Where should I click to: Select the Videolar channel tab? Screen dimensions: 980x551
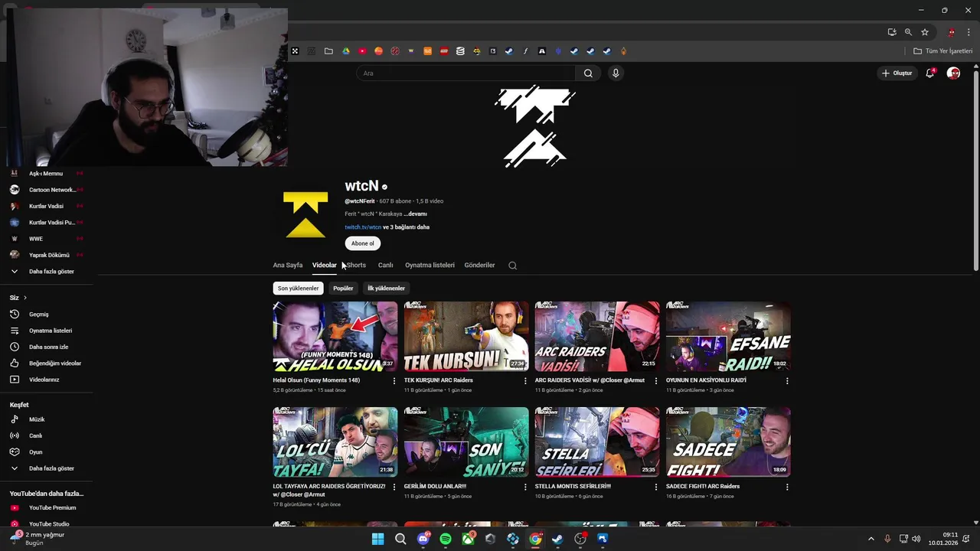tap(324, 266)
